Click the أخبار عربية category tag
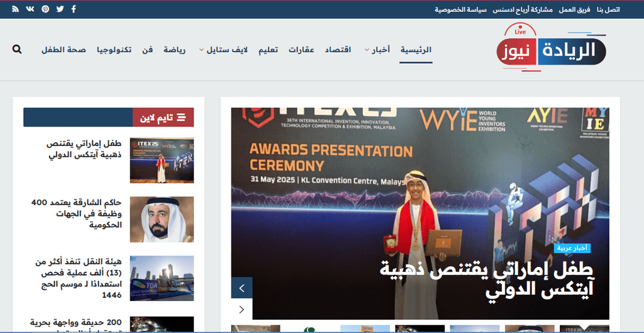 point(572,248)
